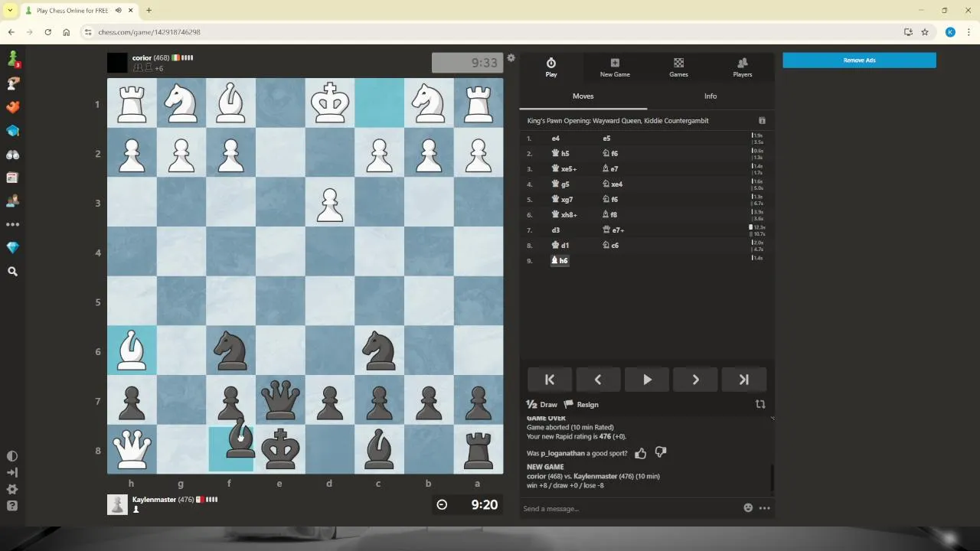Click corior's black avatar thumbnail
This screenshot has height=551, width=980.
117,63
